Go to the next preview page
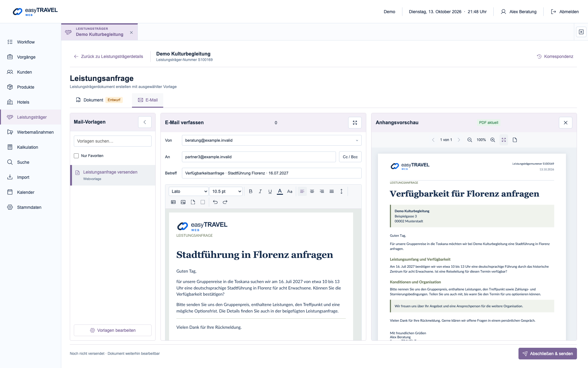Screen dimensions: 588x368 pyautogui.click(x=459, y=140)
